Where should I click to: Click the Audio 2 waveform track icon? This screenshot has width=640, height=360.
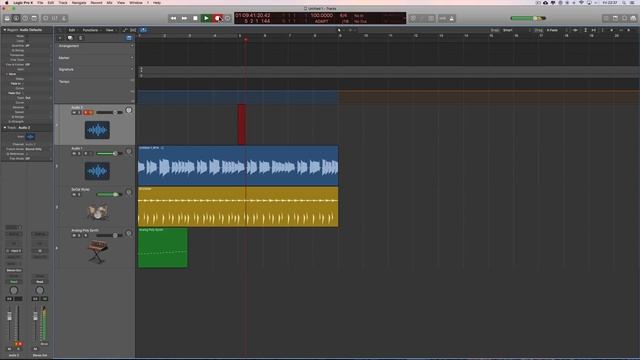point(97,130)
